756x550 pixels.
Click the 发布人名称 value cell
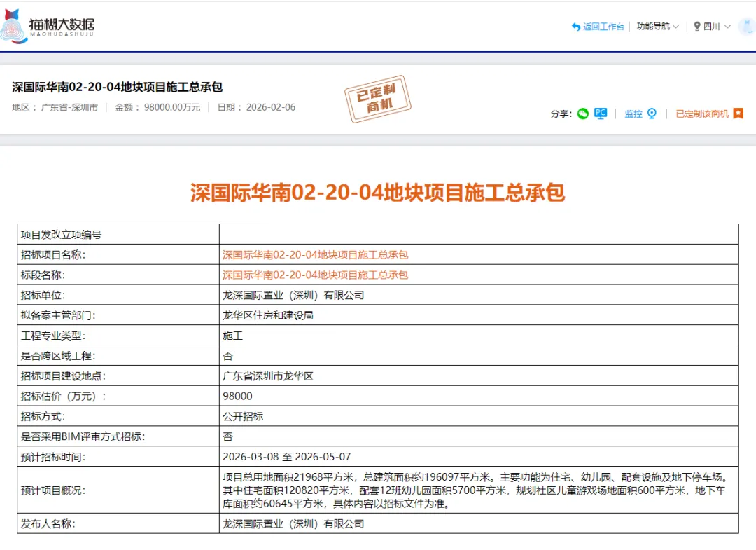(479, 523)
